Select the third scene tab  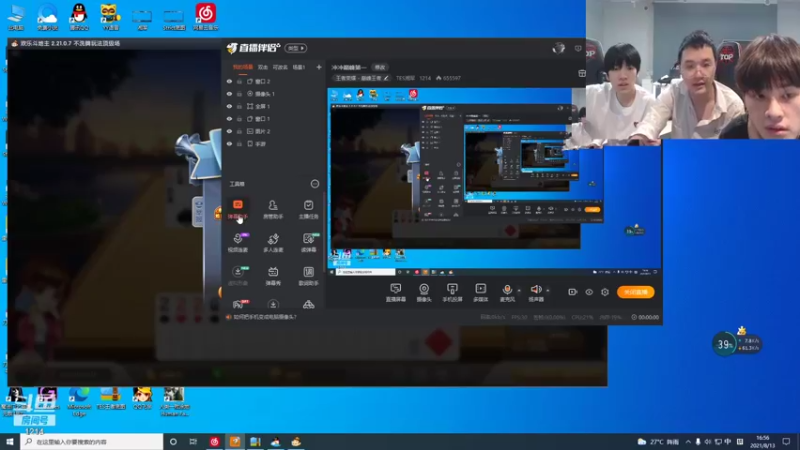[x=280, y=67]
